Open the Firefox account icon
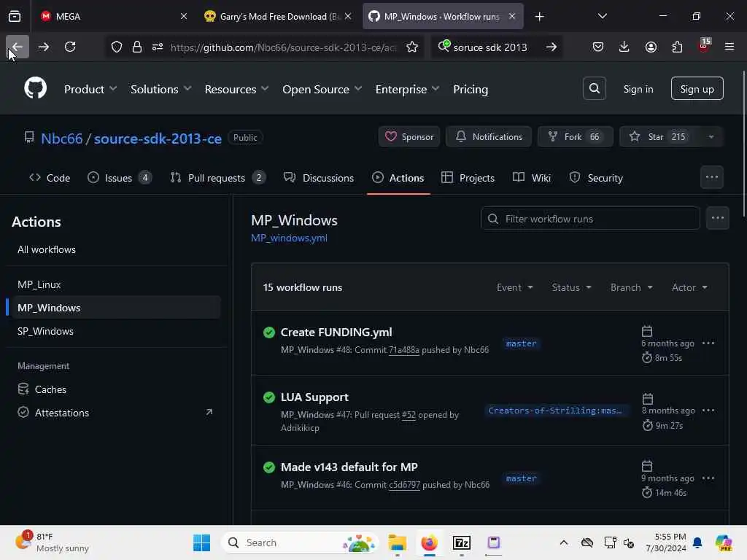747x560 pixels. (x=651, y=47)
